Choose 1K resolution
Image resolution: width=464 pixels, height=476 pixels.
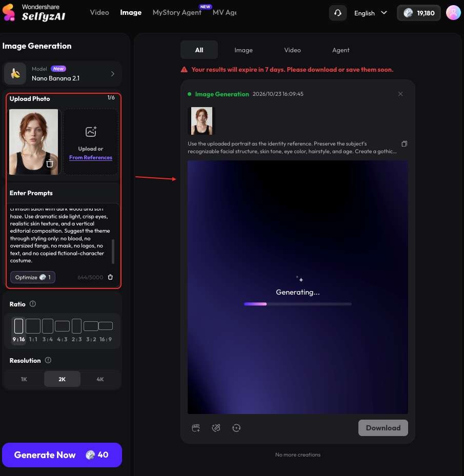click(24, 379)
